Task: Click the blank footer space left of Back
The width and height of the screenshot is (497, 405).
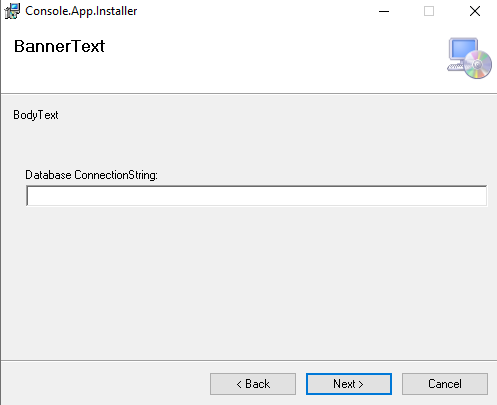Action: click(x=105, y=384)
